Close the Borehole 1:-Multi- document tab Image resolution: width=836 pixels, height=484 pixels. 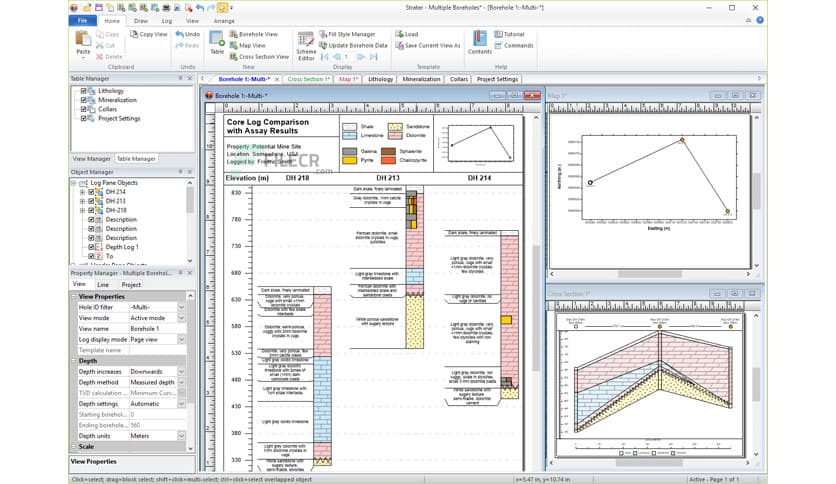[277, 79]
